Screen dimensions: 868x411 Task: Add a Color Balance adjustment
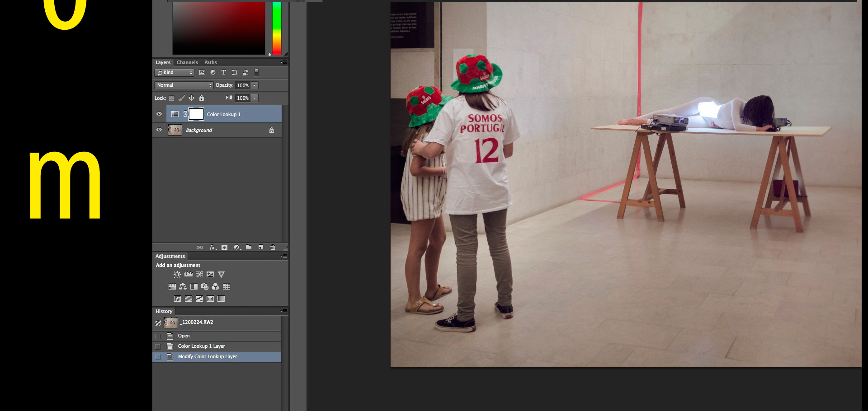[183, 287]
